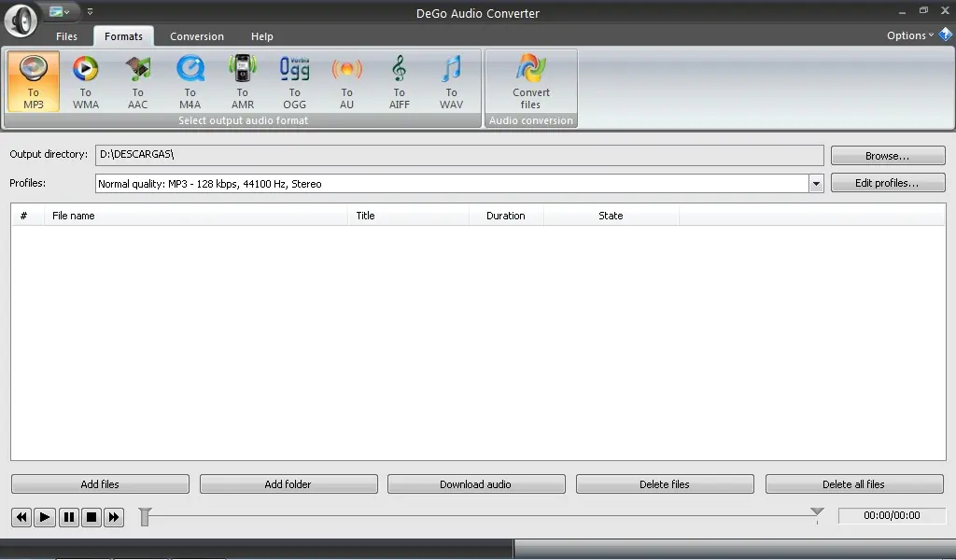Expand the Profiles combo box arrow
Image resolution: width=956 pixels, height=560 pixels.
[x=816, y=184]
